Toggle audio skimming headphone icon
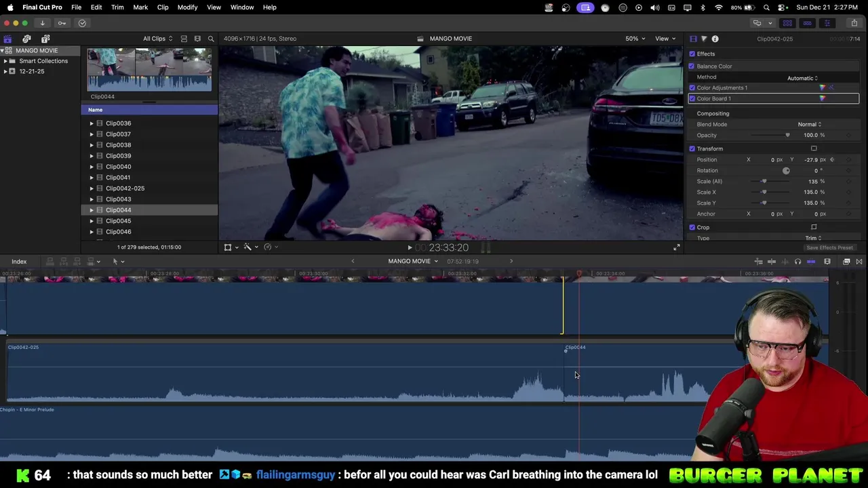 point(797,262)
